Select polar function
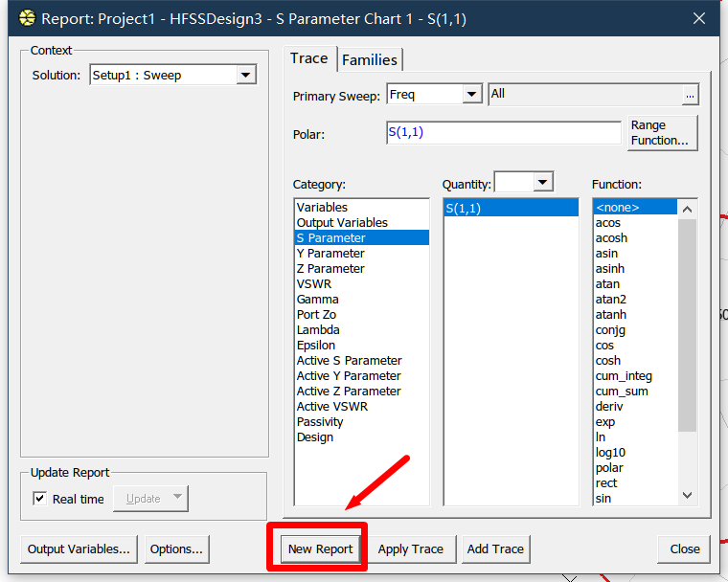 pos(635,467)
